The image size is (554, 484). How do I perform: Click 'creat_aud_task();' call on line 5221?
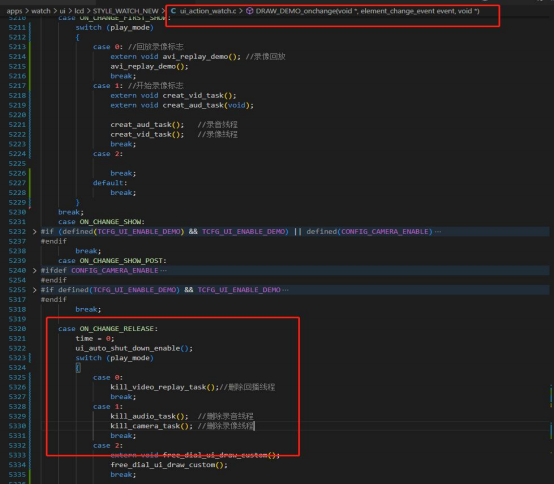coord(147,125)
